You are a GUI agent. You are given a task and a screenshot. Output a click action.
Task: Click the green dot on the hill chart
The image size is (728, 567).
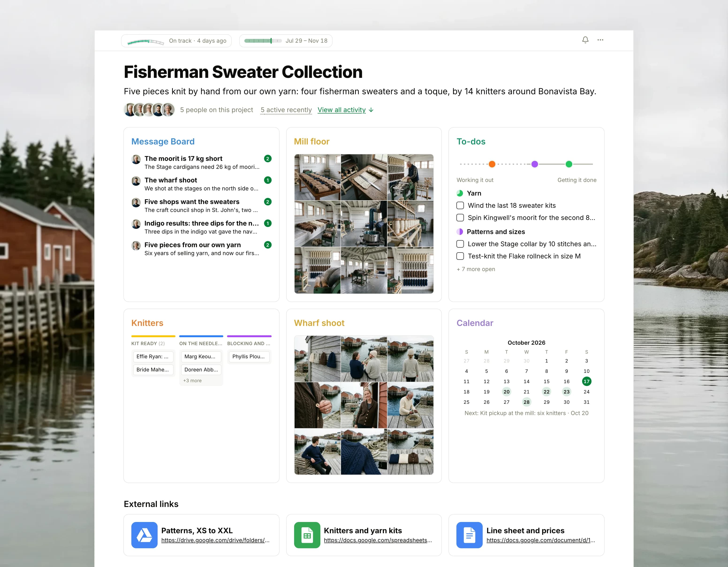[x=569, y=164]
